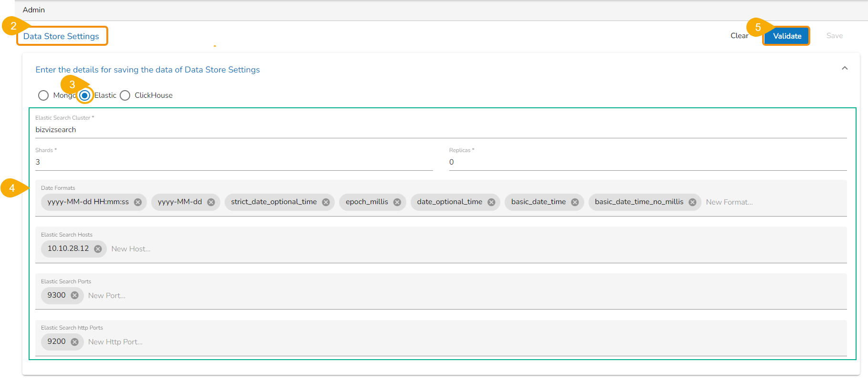868x383 pixels.
Task: Remove the yyyy-MM-dd HH:mm:ss date format chip
Action: (138, 202)
